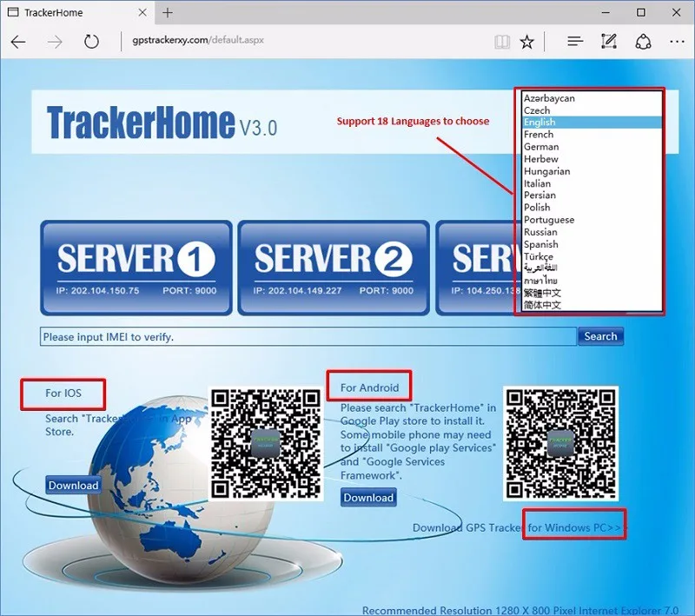Viewport: 695px width, 616px height.
Task: Click the browser forward arrow
Action: [55, 42]
